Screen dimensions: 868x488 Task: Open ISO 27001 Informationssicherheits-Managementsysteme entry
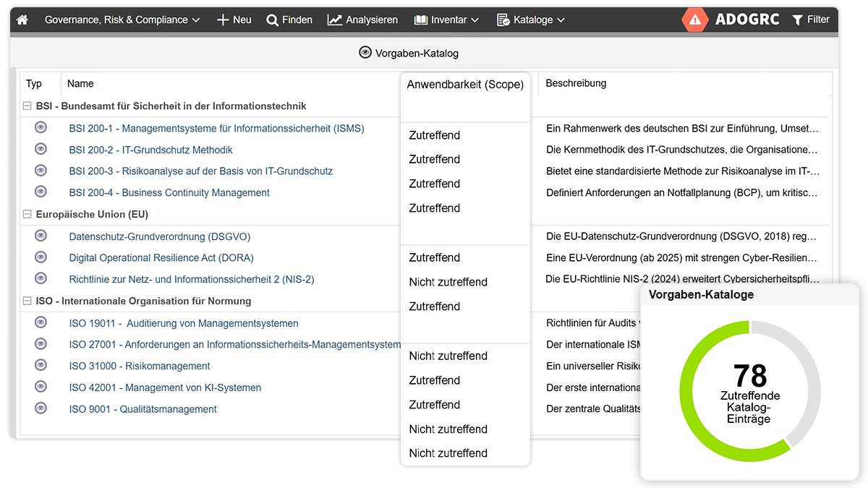pos(234,345)
